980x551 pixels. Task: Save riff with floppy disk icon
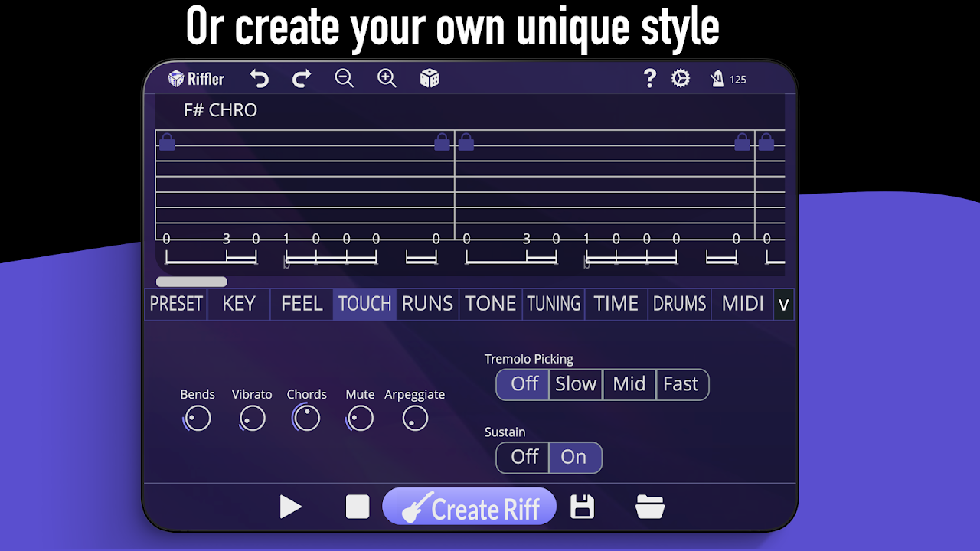pyautogui.click(x=583, y=507)
